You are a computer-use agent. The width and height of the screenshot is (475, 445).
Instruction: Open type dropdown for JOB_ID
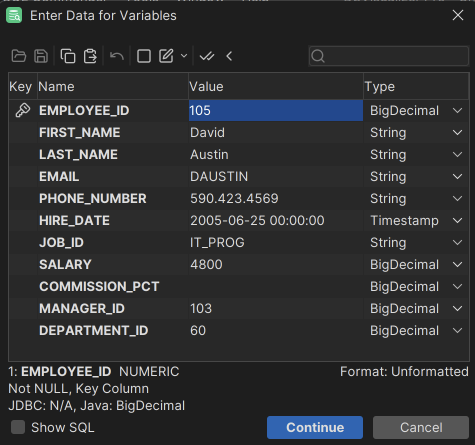[458, 242]
